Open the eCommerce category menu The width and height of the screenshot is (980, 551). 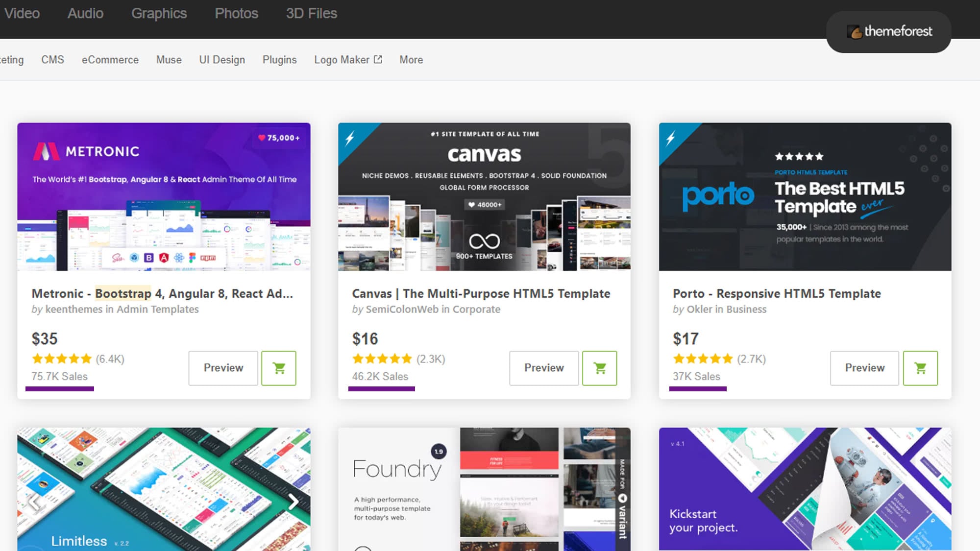pyautogui.click(x=110, y=60)
